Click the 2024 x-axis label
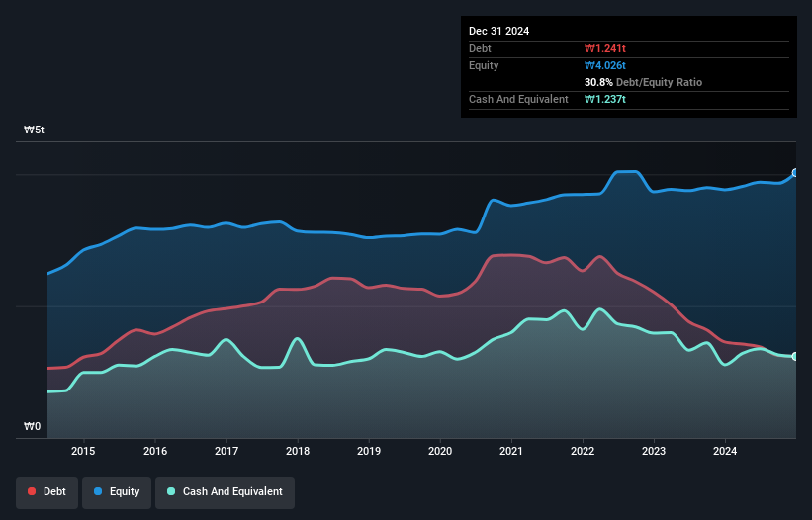 pos(725,451)
